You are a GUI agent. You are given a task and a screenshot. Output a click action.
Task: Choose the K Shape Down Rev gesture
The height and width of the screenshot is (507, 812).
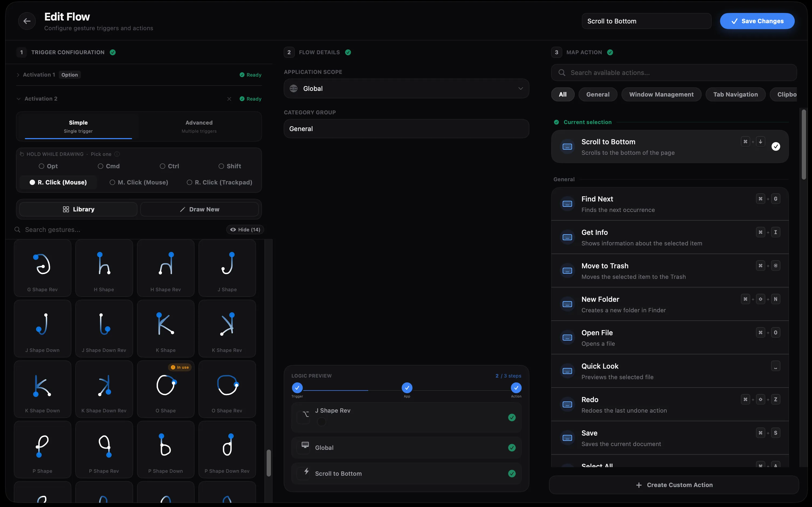[104, 389]
